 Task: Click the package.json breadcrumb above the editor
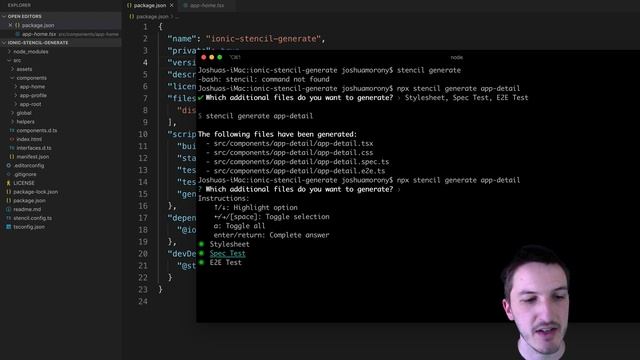click(152, 17)
